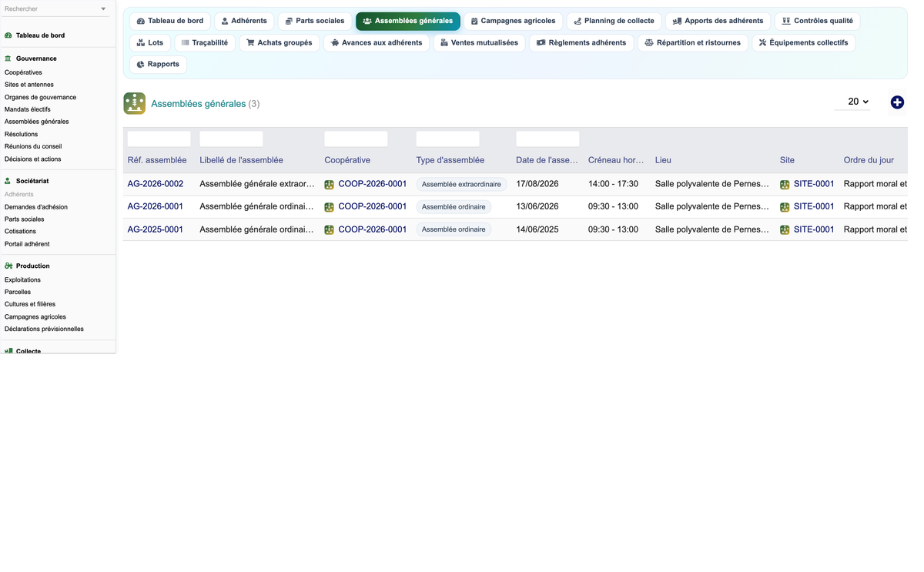This screenshot has height=572, width=924.
Task: Open the Avances aux adhérents tab
Action: (x=377, y=42)
